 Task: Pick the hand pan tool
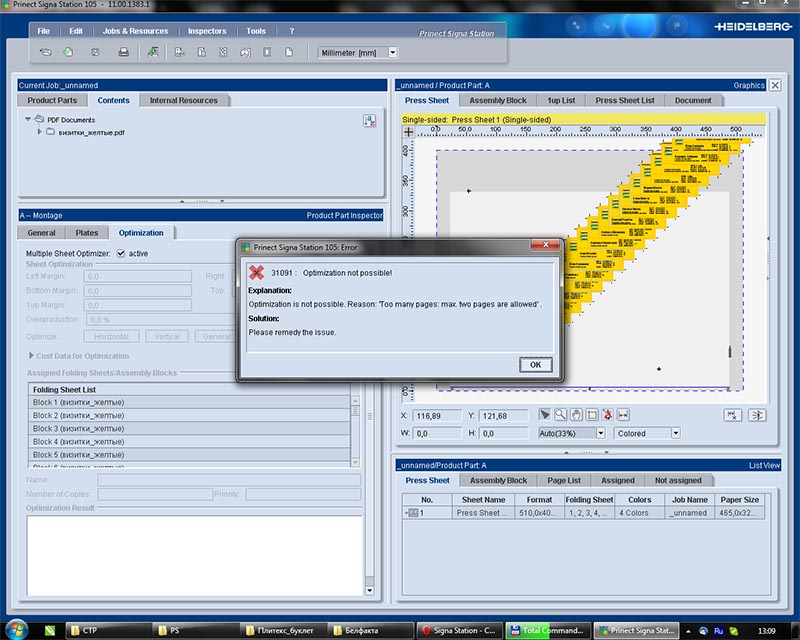576,414
